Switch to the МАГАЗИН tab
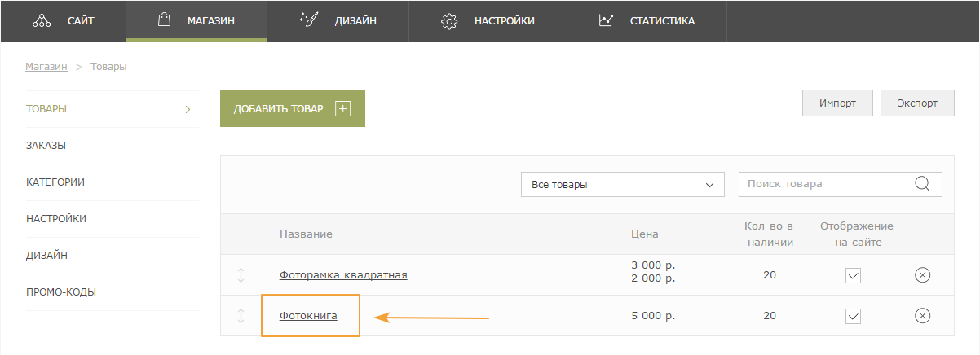Screen dimensions: 980x355 click(196, 21)
